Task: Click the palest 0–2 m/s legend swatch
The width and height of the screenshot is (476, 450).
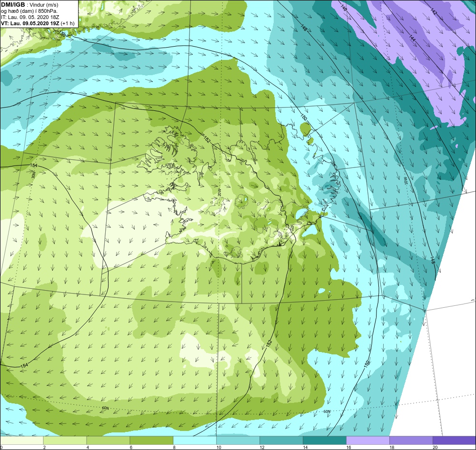Action: [21, 440]
